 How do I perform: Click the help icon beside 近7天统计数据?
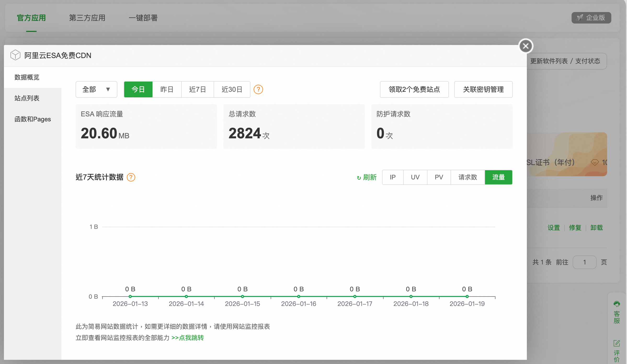click(131, 177)
